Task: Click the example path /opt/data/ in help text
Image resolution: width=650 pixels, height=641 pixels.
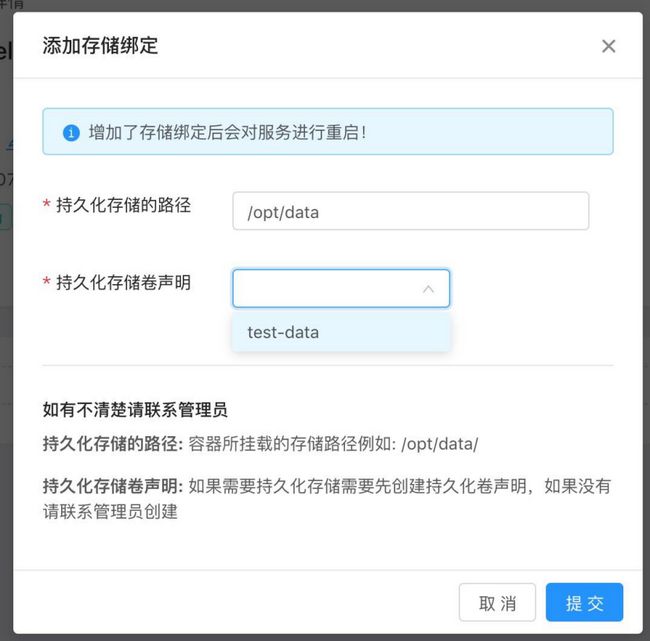Action: [x=440, y=444]
